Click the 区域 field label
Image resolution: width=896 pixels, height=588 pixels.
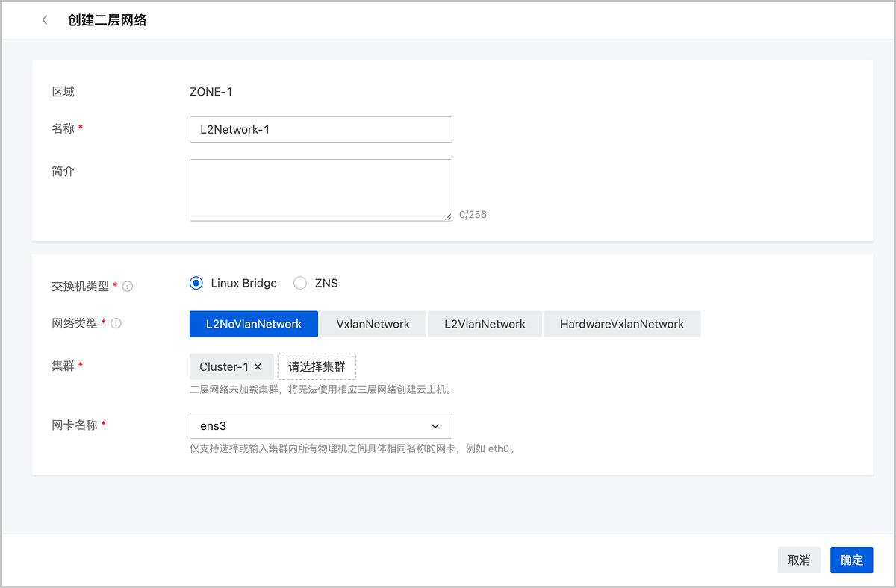(63, 92)
